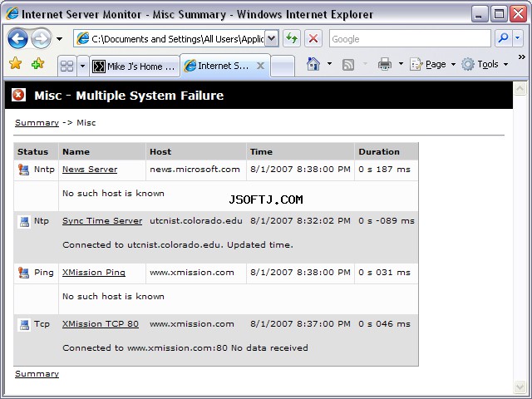Show more toolbar commands chevron
The height and width of the screenshot is (399, 532).
point(522,57)
